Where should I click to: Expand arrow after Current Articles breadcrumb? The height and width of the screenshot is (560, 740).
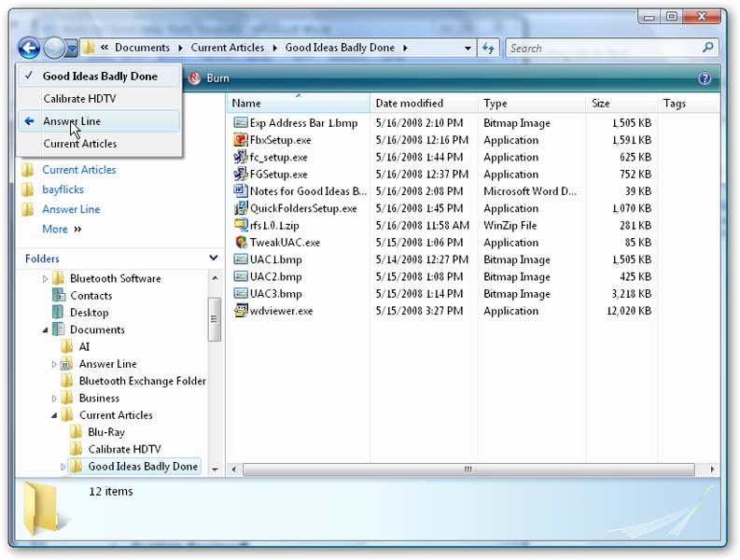pyautogui.click(x=274, y=49)
